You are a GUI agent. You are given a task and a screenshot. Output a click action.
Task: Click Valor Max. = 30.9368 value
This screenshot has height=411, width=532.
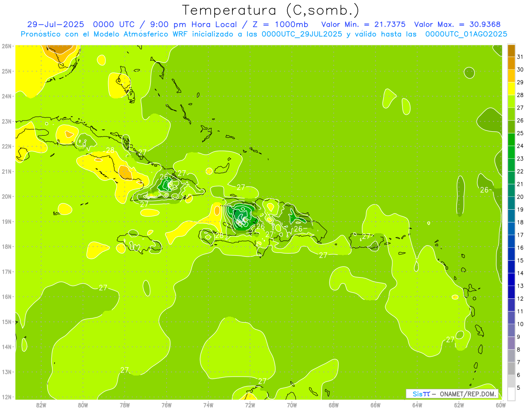(458, 24)
